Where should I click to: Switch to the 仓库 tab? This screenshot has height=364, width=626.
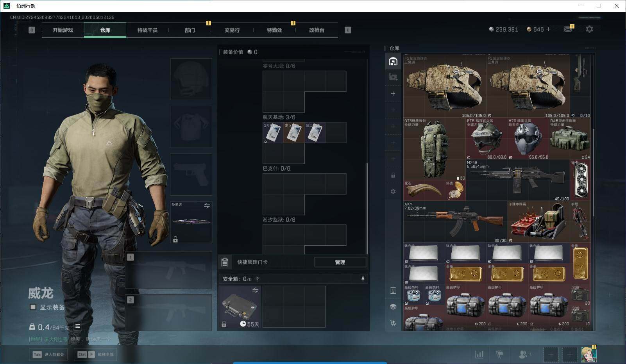pyautogui.click(x=105, y=30)
